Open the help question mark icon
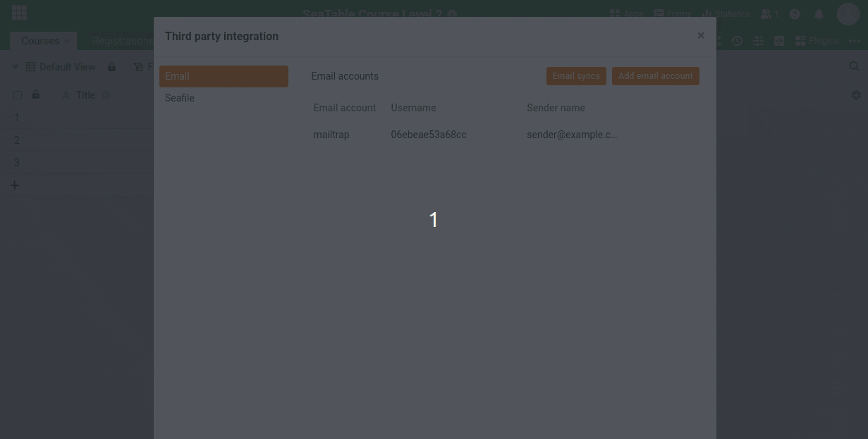 tap(795, 14)
